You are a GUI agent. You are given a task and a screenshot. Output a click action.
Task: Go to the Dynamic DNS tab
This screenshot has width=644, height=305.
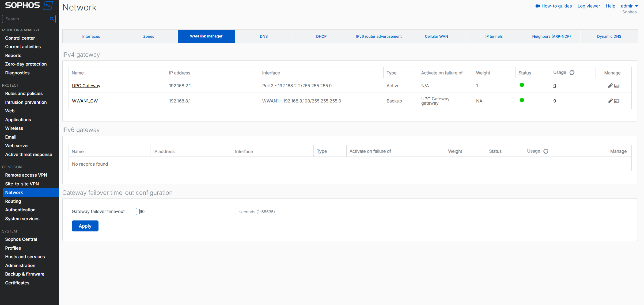[609, 36]
